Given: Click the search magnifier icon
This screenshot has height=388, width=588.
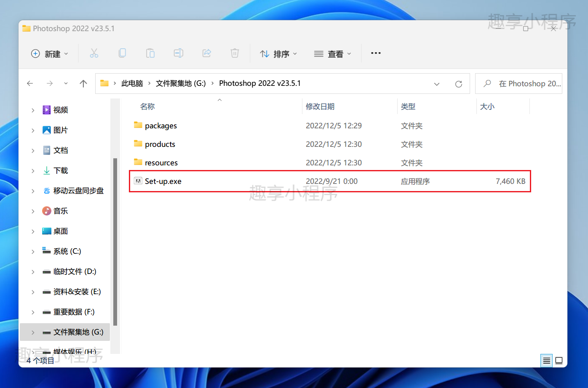Looking at the screenshot, I should click(x=487, y=83).
